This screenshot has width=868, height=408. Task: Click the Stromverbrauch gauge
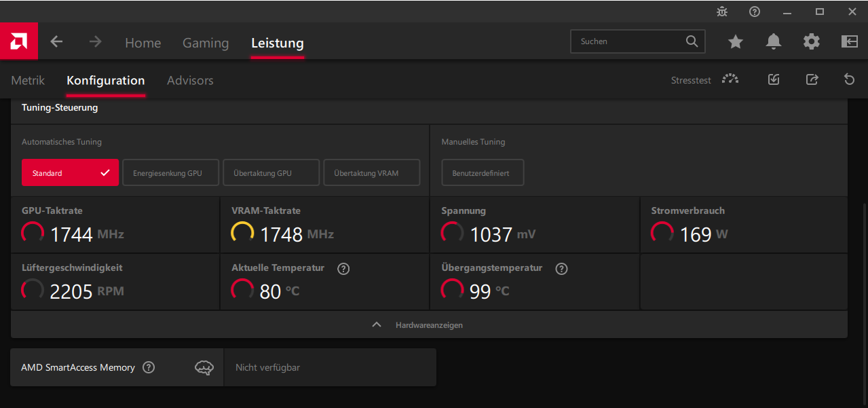click(x=662, y=234)
